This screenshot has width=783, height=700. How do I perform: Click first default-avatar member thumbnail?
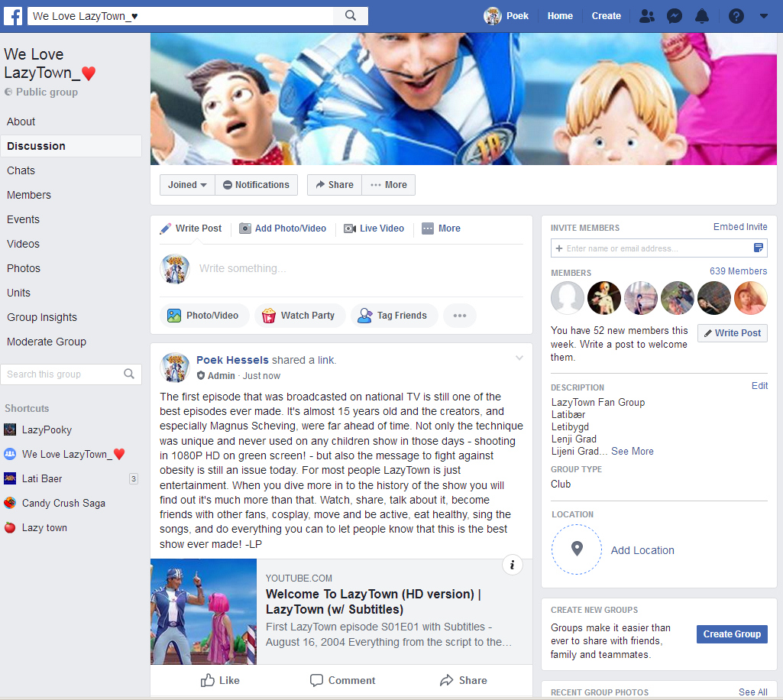tap(568, 298)
